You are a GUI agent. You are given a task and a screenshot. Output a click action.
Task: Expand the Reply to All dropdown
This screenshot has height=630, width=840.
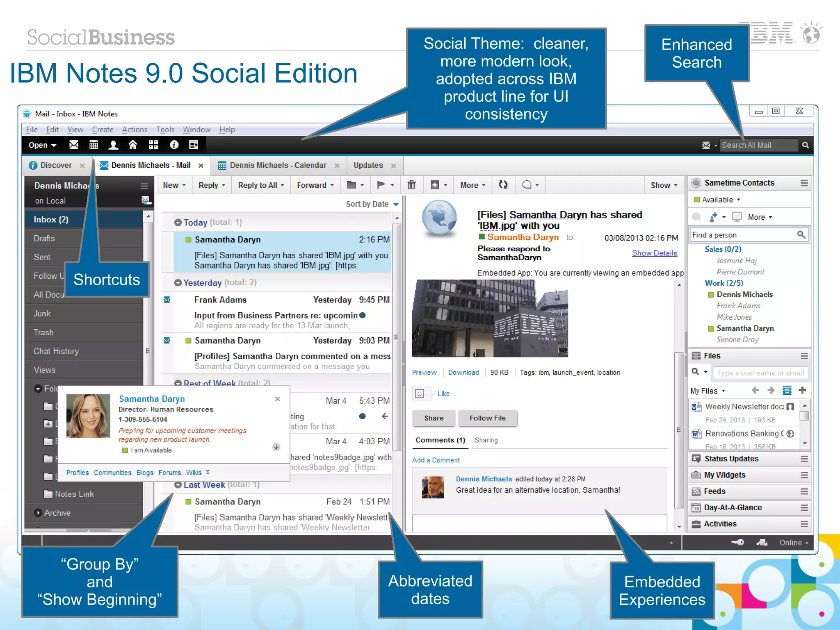(x=261, y=185)
